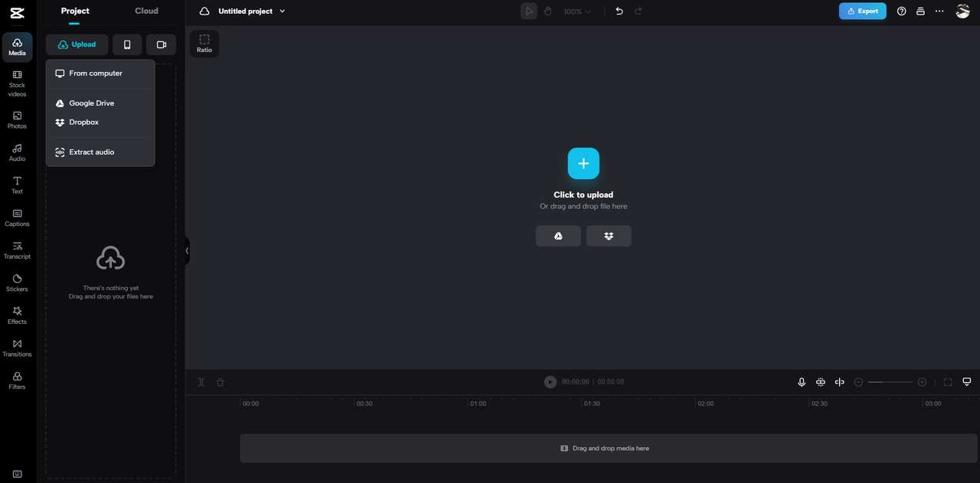Click the CapCut logo icon

click(17, 11)
